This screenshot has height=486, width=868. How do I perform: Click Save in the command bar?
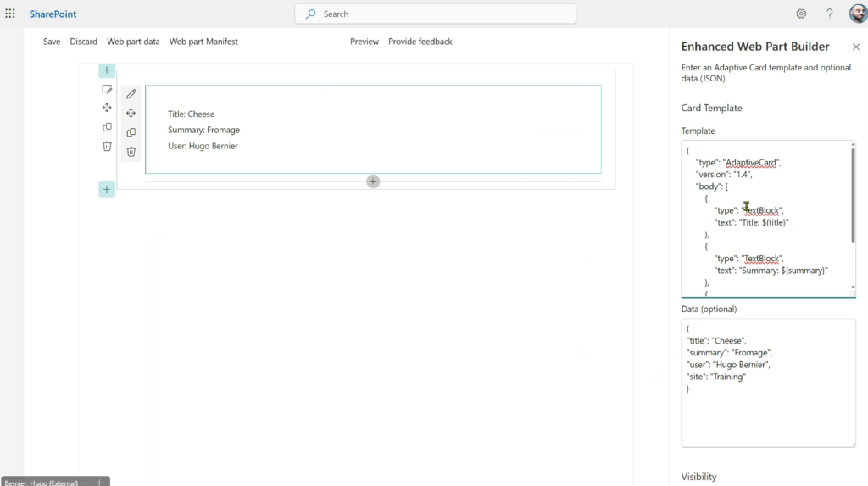(x=52, y=42)
